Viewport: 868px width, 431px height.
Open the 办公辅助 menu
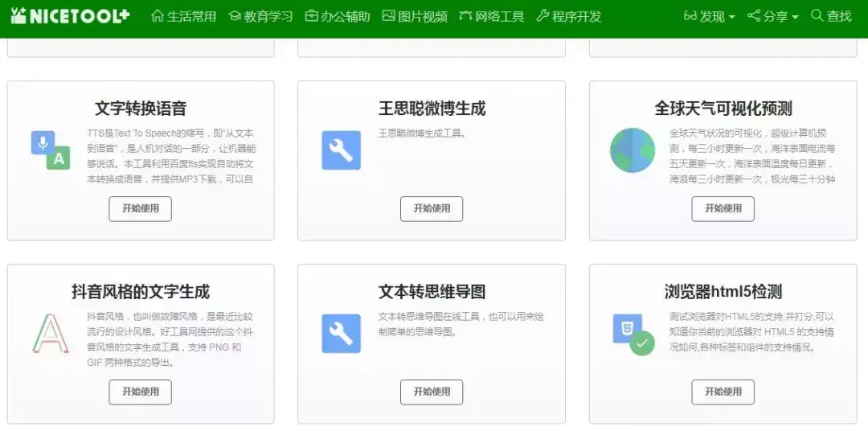tap(338, 16)
